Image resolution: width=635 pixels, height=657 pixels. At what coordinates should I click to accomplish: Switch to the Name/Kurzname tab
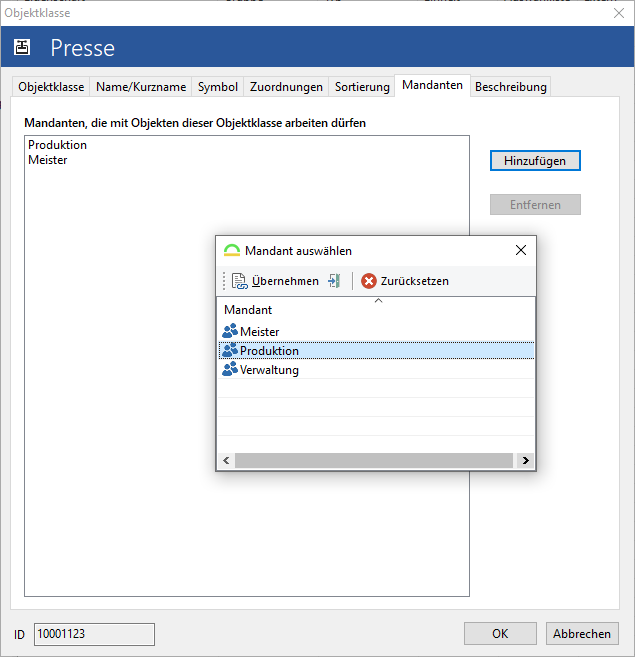141,87
